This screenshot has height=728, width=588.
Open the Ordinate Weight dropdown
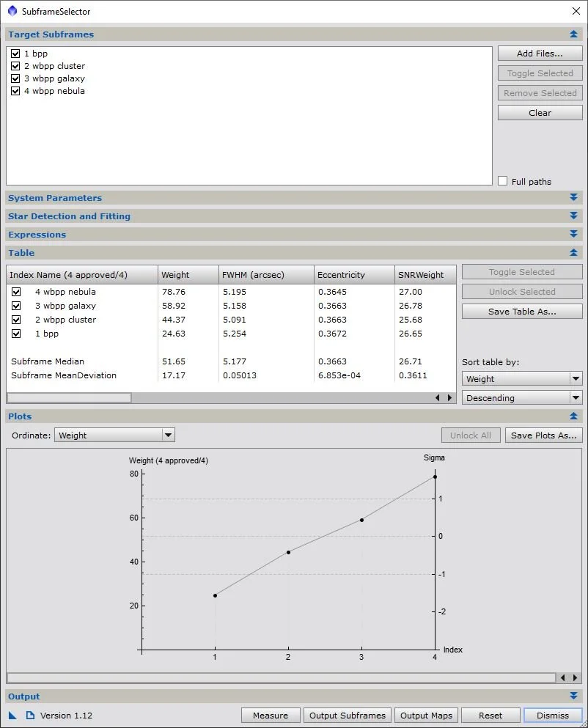[114, 435]
